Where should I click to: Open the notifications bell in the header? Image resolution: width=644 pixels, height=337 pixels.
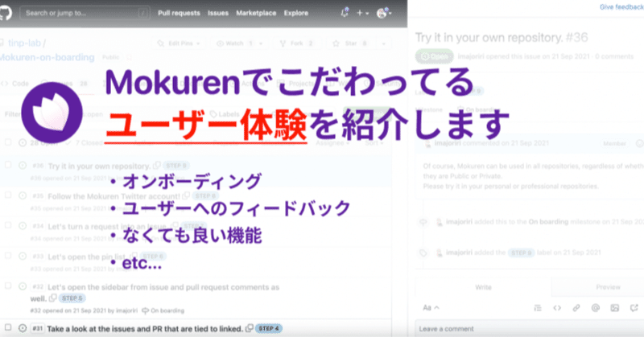pyautogui.click(x=345, y=13)
